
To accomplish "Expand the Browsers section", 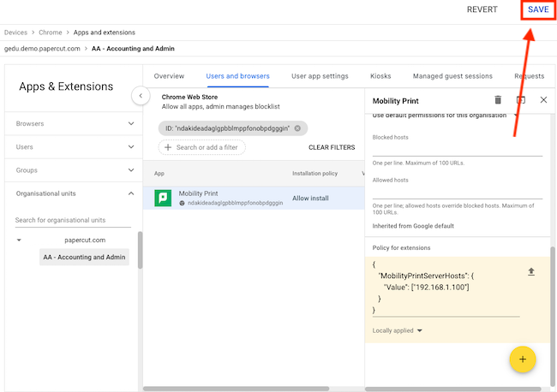I will (x=74, y=123).
